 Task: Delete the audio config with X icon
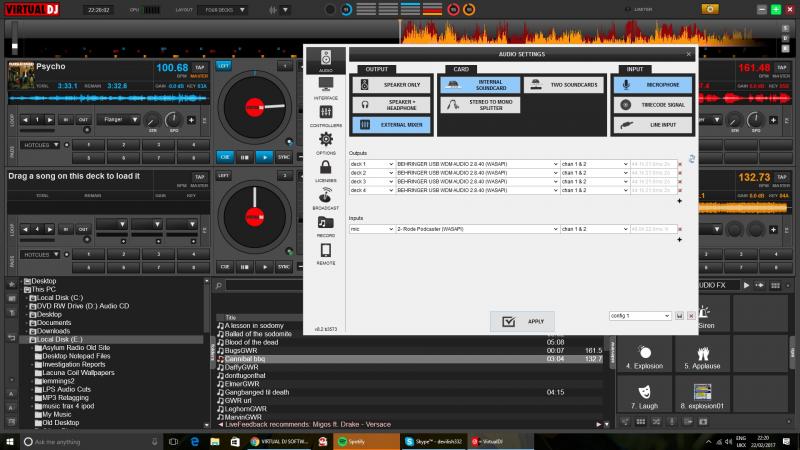(691, 316)
